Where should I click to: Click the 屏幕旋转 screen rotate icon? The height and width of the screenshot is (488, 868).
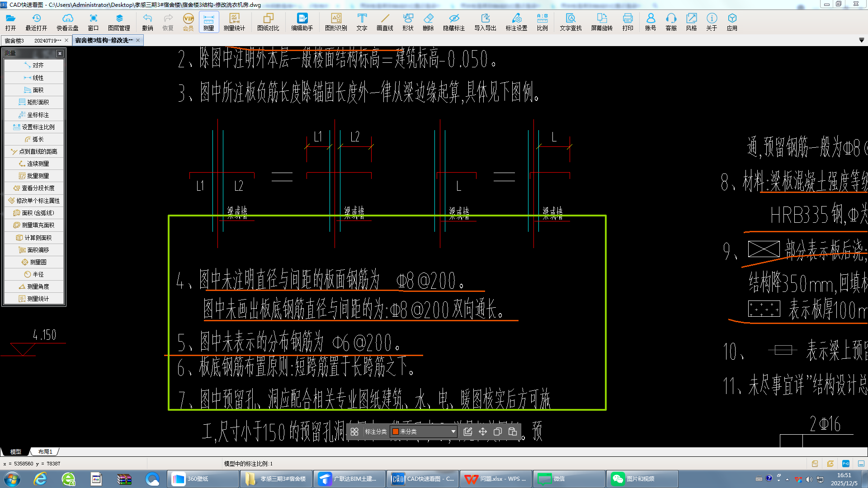click(601, 22)
